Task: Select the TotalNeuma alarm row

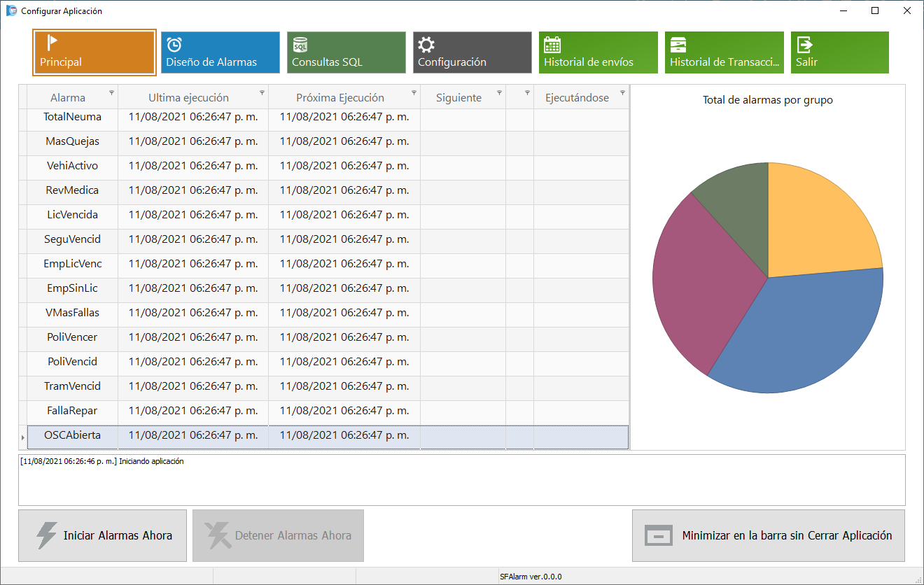Action: pyautogui.click(x=73, y=117)
